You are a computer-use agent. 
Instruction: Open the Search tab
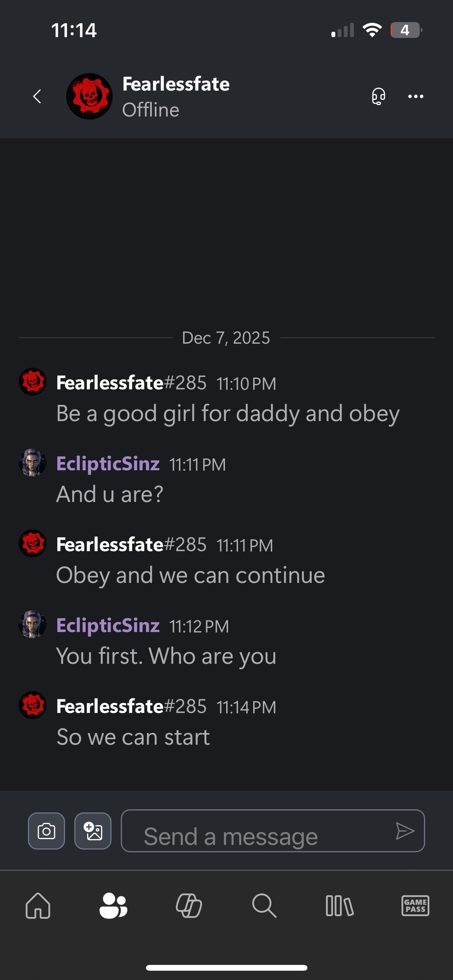pyautogui.click(x=264, y=906)
